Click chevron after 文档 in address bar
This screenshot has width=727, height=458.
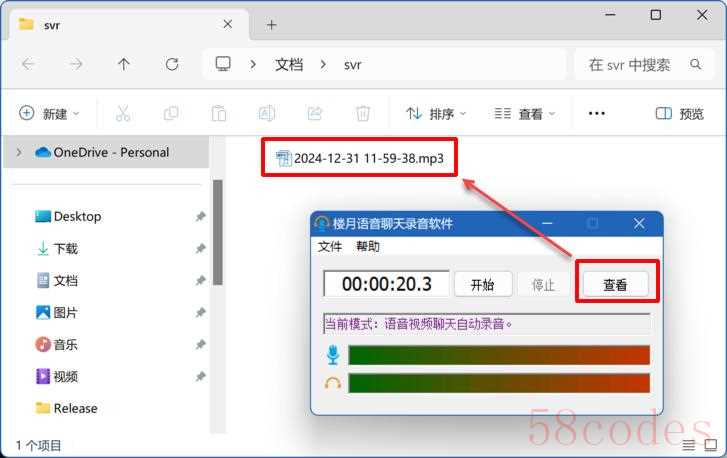click(x=323, y=64)
